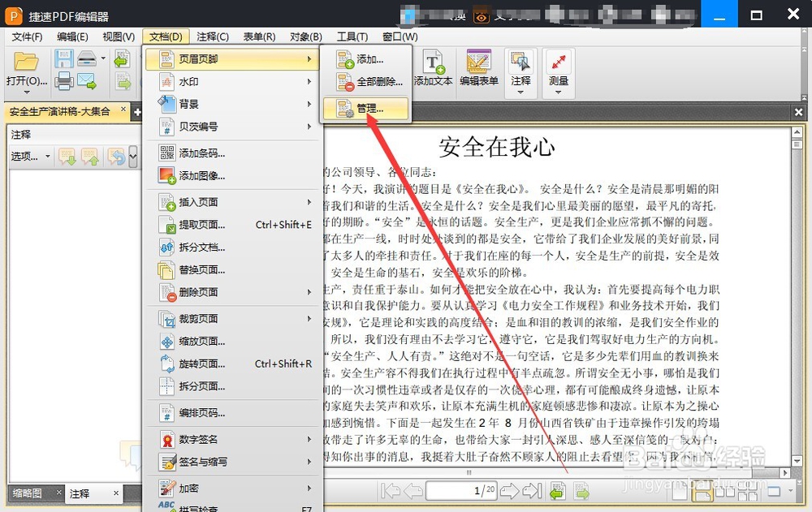Select the 测量 (Measure) toolbar icon
This screenshot has height=512, width=812.
coord(559,67)
